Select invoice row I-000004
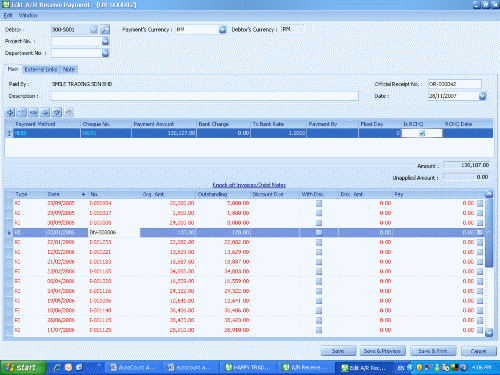Image resolution: width=500 pixels, height=375 pixels. 248,203
